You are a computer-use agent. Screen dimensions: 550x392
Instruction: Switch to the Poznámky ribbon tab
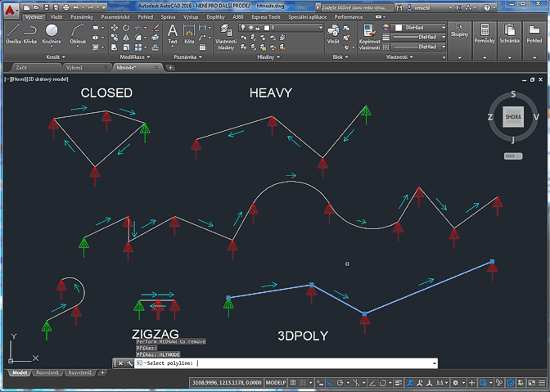tap(82, 17)
